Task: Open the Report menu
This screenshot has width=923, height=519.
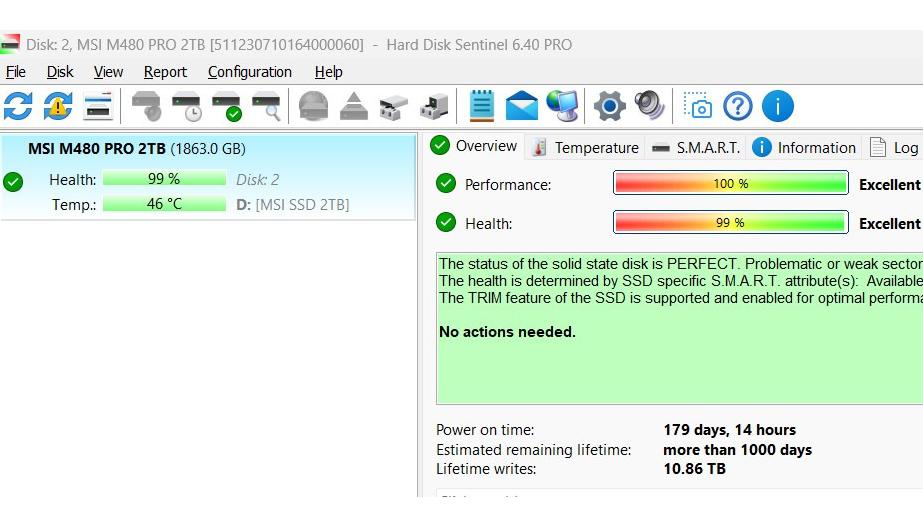Action: (x=165, y=72)
